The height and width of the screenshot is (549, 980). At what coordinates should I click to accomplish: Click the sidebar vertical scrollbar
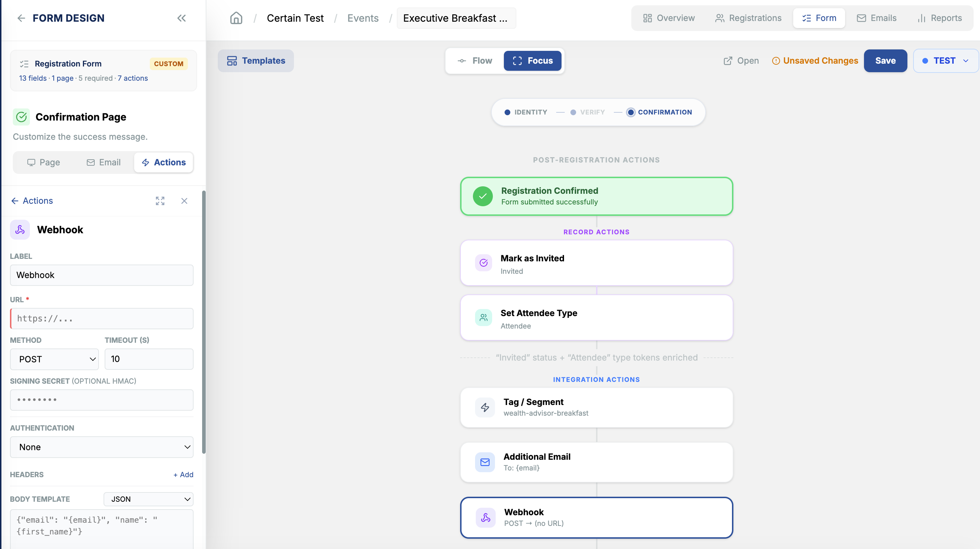point(204,322)
